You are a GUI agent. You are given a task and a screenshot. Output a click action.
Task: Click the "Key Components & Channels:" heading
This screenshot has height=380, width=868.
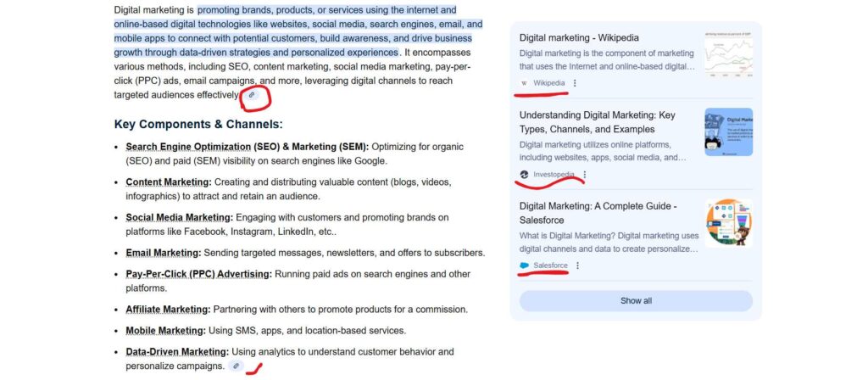pos(198,124)
